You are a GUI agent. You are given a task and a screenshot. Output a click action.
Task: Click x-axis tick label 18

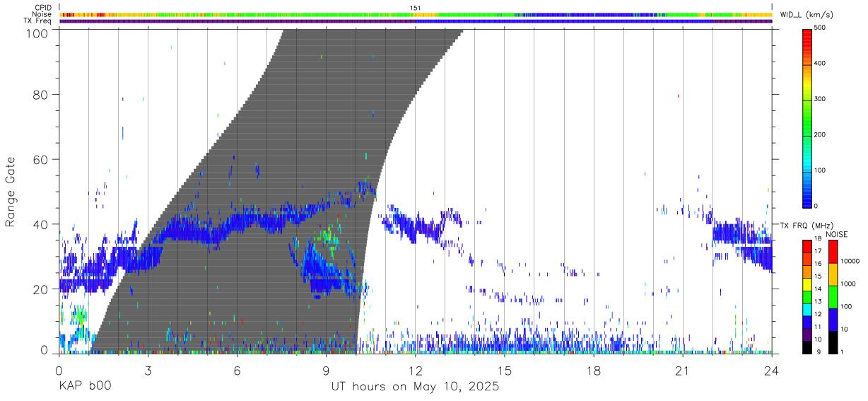click(594, 370)
